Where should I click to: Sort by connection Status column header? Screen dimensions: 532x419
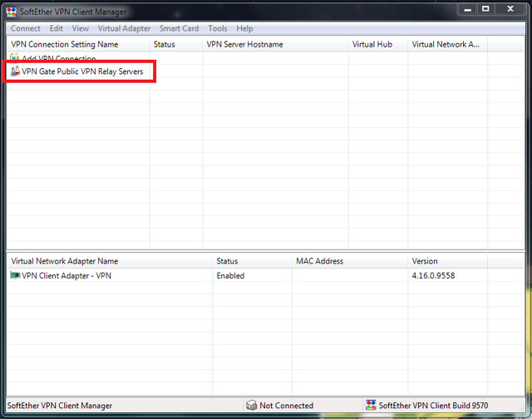pyautogui.click(x=176, y=44)
